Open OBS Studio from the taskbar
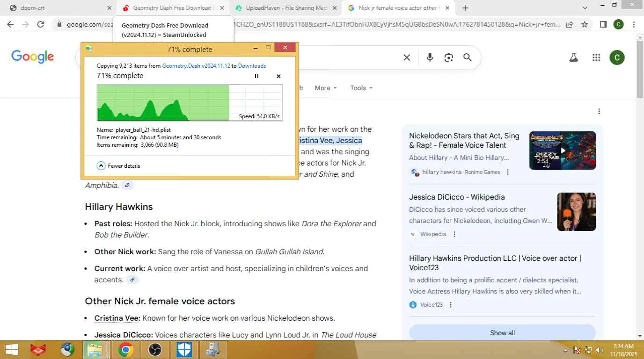This screenshot has width=644, height=359. pos(154,350)
